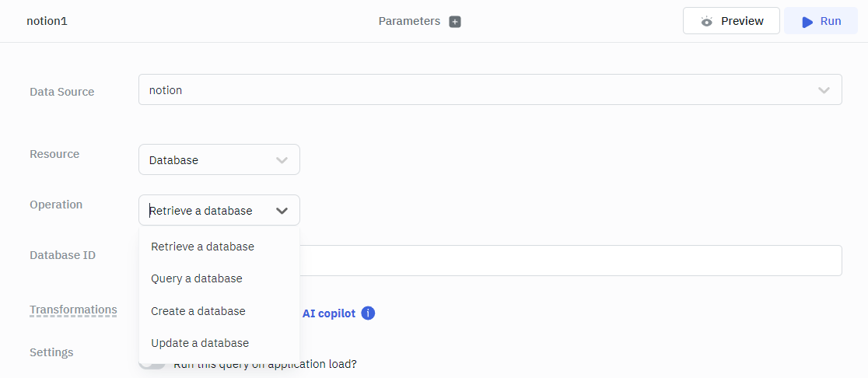
Task: Click the Operation dropdown field text
Action: point(201,211)
